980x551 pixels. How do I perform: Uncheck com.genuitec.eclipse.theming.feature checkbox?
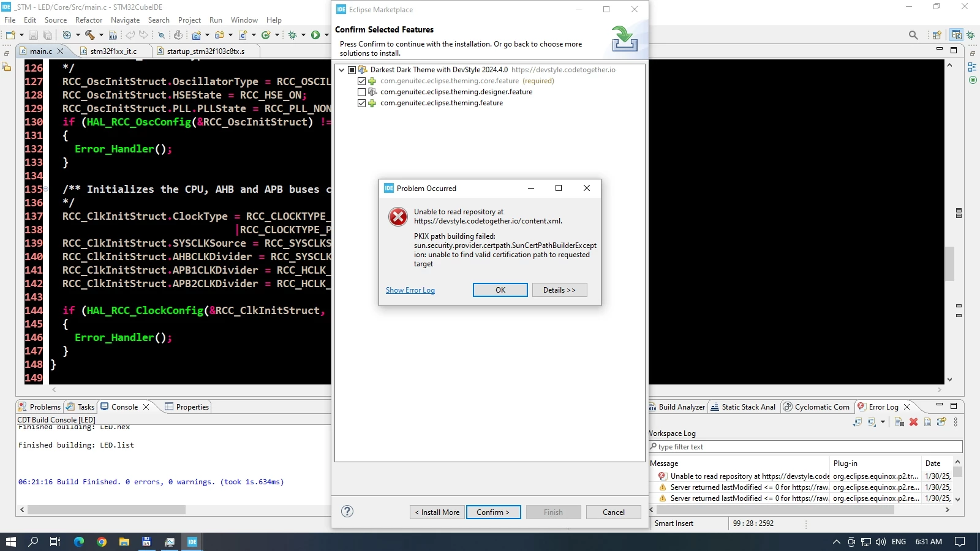[361, 103]
